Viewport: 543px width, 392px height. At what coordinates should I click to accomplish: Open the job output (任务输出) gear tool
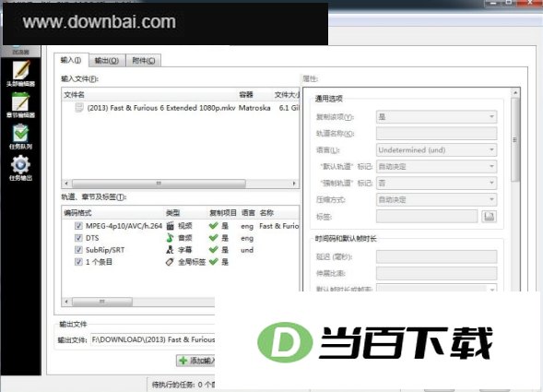(x=21, y=168)
